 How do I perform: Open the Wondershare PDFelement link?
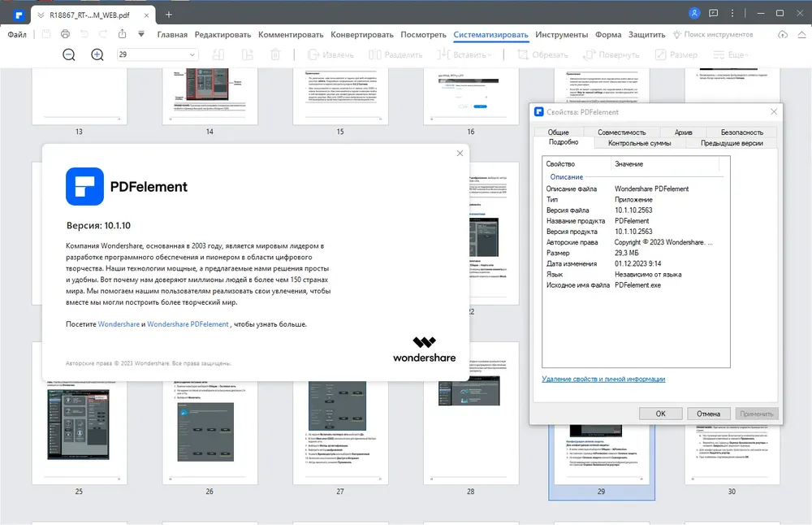point(188,324)
